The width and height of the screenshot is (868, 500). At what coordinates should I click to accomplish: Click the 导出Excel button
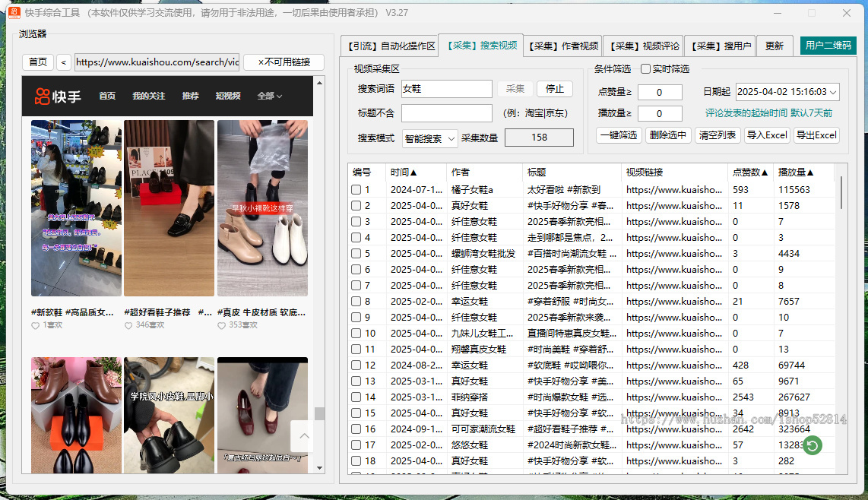pos(816,135)
